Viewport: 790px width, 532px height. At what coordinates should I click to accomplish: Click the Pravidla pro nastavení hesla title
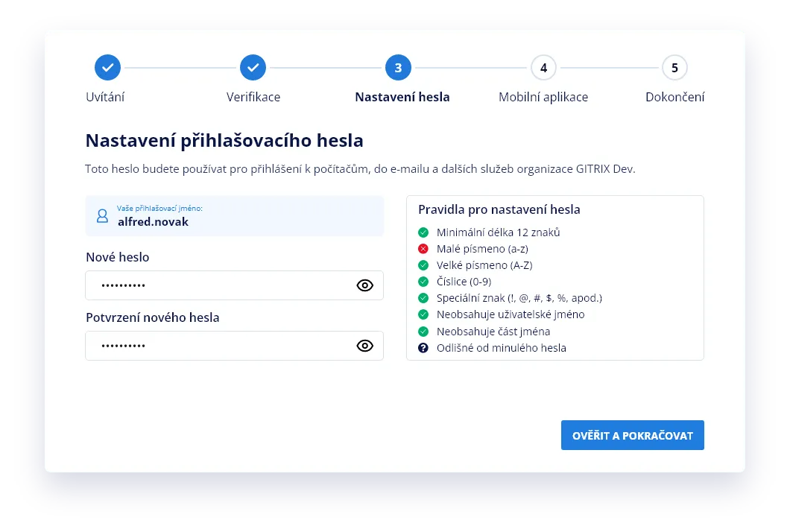(x=499, y=209)
